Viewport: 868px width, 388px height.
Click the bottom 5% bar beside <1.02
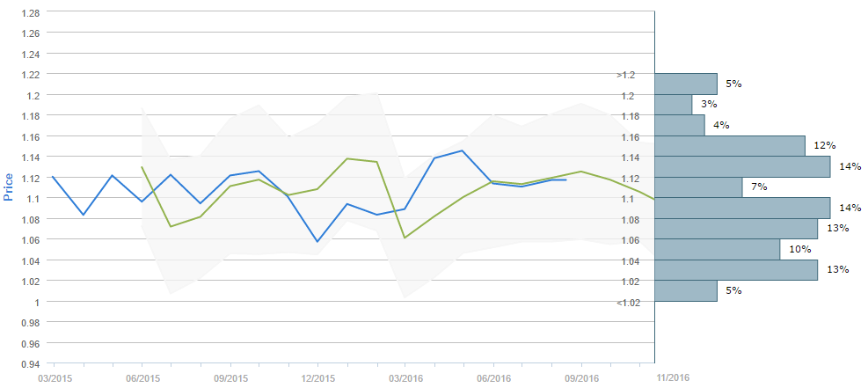[686, 290]
